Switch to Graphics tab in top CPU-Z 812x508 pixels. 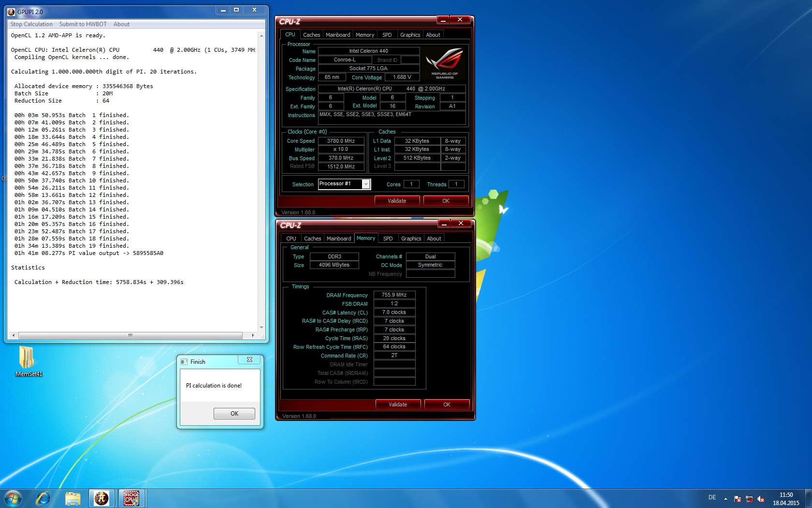[410, 35]
